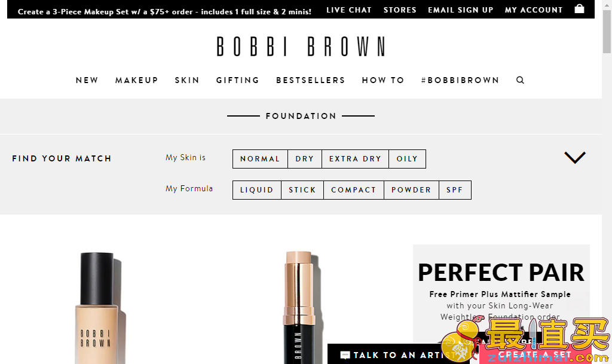Open the Bestsellers menu
The image size is (612, 364).
(311, 80)
